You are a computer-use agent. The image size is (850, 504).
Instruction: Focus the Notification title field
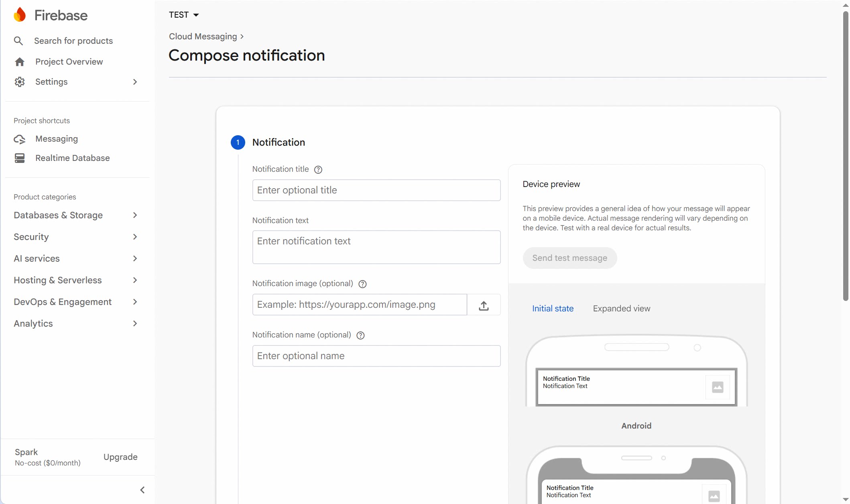coord(376,190)
